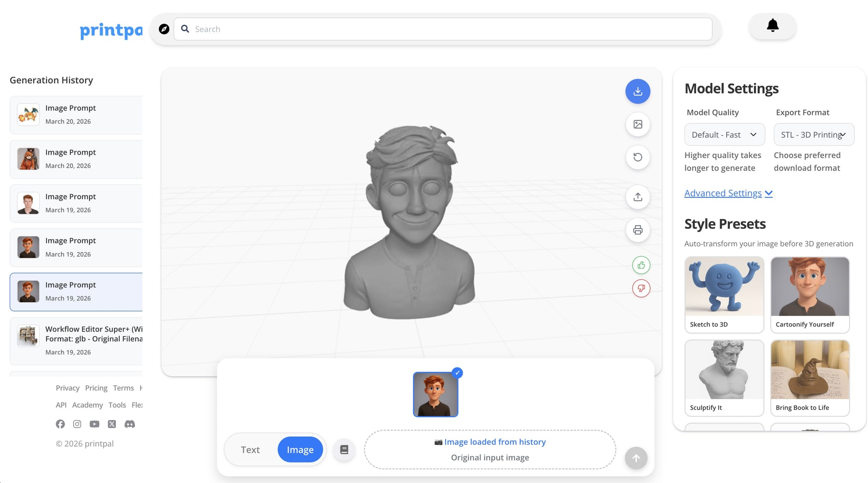Deselect the checked input image thumbnail
The height and width of the screenshot is (483, 868).
click(436, 394)
